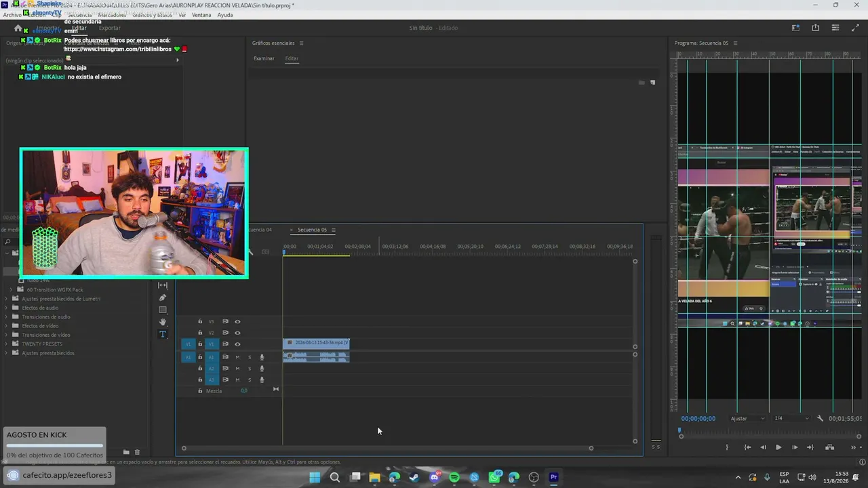
Task: Solo audio track A1
Action: click(250, 357)
